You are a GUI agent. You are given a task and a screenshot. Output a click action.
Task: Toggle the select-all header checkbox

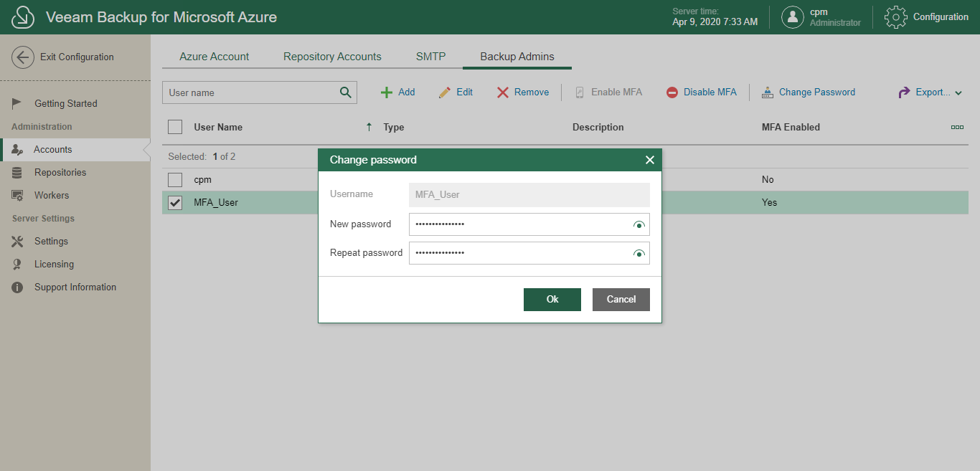[175, 127]
